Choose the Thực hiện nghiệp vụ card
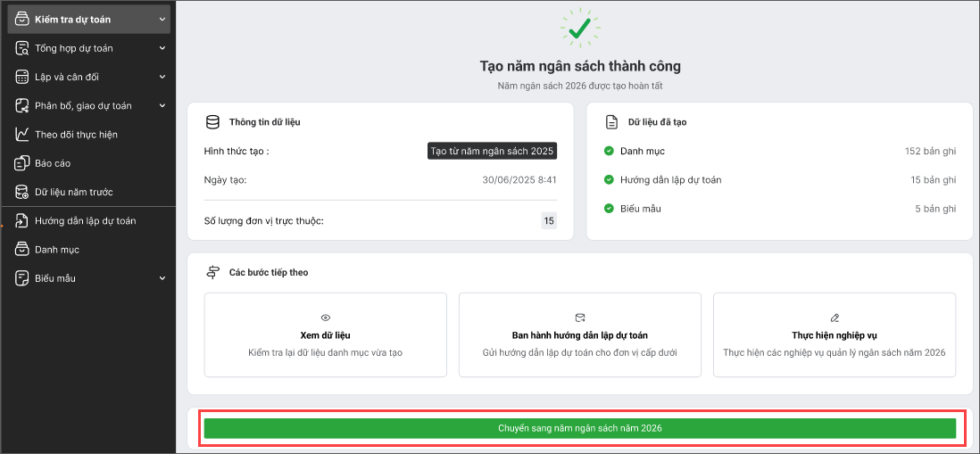 834,334
